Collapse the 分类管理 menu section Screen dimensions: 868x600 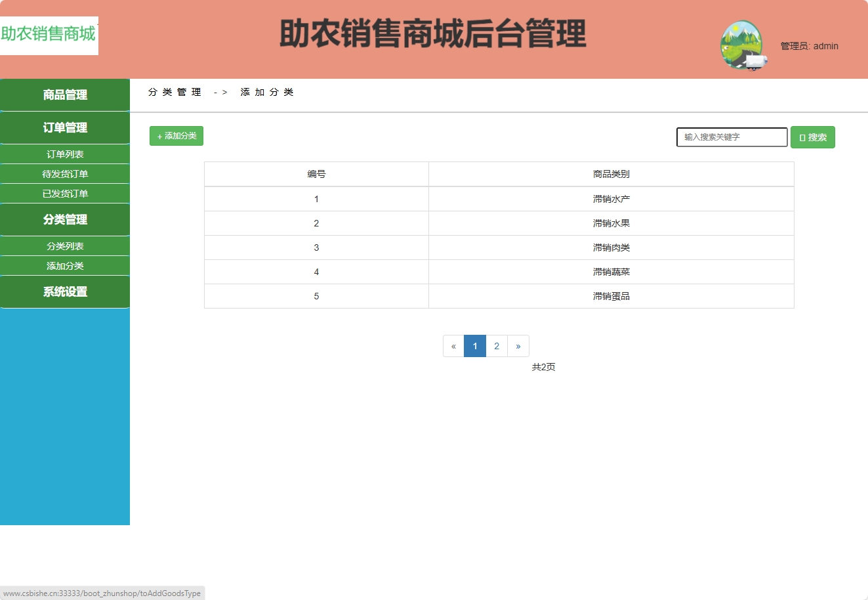65,220
